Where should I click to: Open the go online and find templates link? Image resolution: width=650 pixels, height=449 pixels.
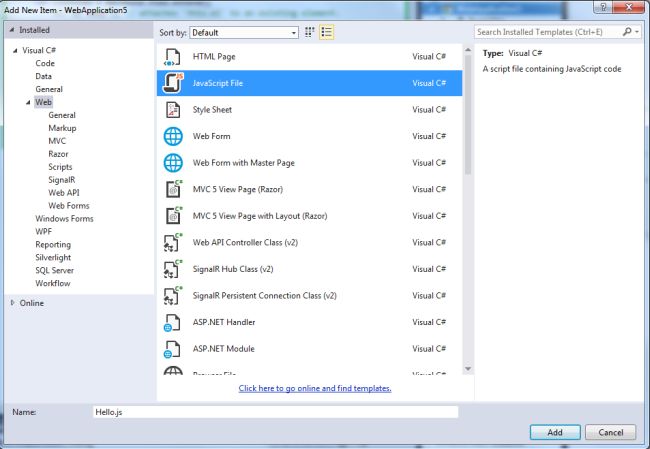point(315,388)
